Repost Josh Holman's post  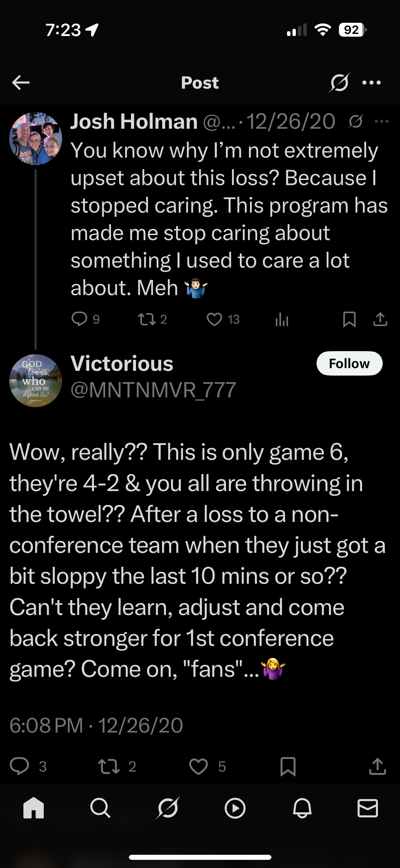pyautogui.click(x=147, y=319)
